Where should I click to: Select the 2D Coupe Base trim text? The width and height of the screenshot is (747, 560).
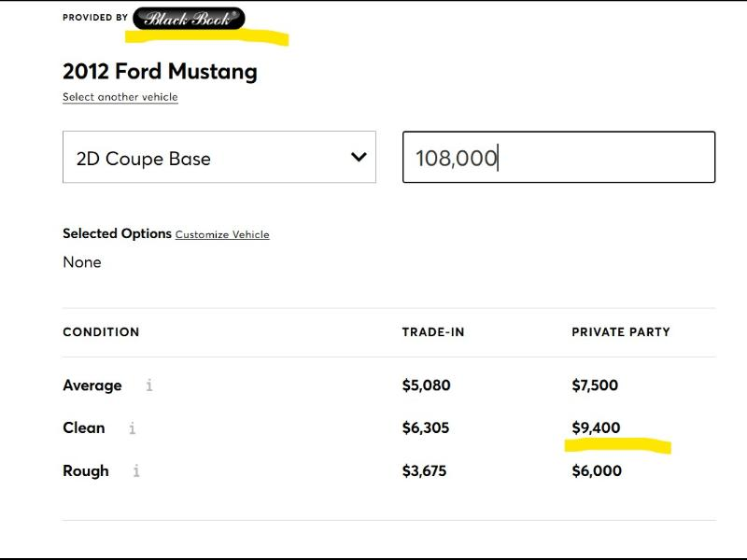[144, 159]
